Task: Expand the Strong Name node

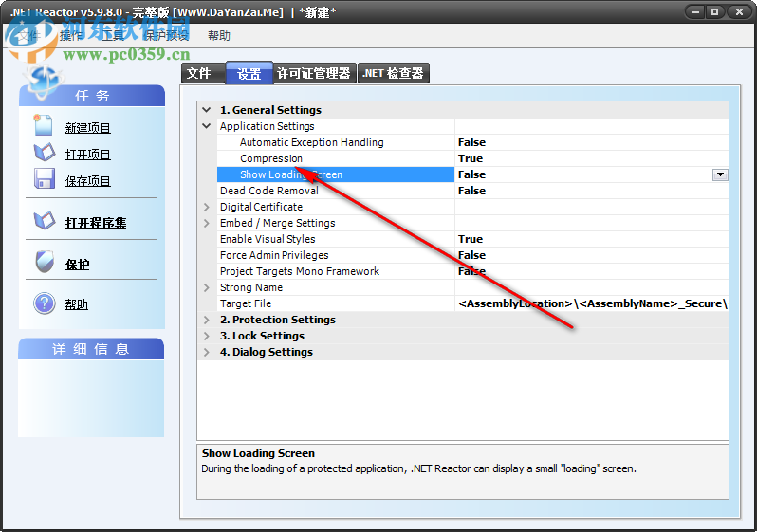Action: pyautogui.click(x=207, y=287)
